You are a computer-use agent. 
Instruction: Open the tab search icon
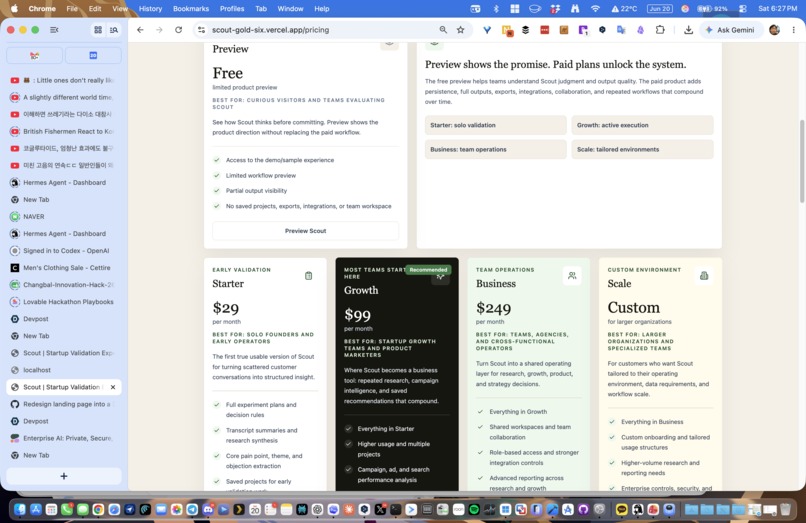(114, 30)
